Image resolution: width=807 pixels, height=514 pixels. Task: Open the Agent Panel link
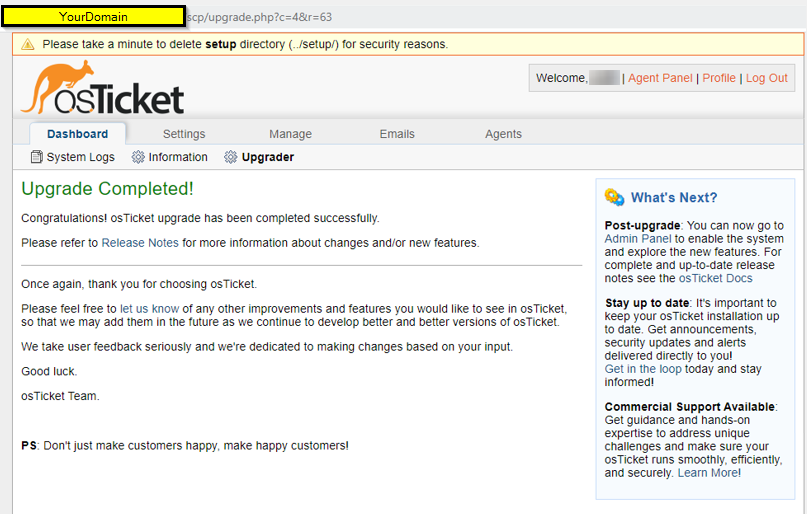(660, 78)
